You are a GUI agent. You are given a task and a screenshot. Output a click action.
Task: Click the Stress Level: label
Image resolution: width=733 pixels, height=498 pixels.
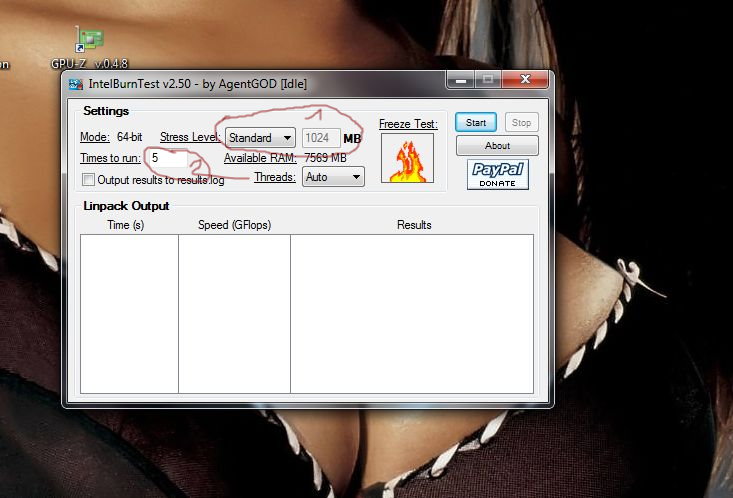[190, 137]
